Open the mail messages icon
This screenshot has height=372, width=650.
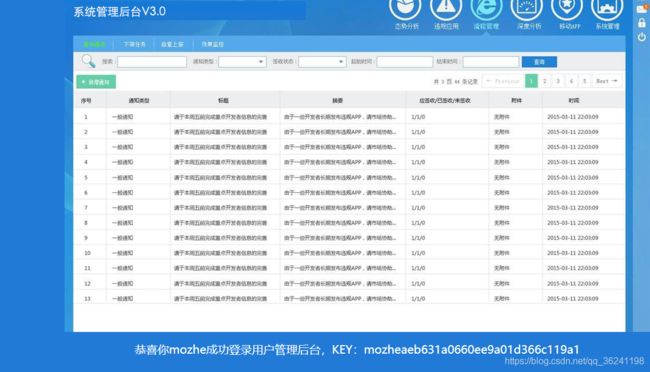(x=642, y=9)
